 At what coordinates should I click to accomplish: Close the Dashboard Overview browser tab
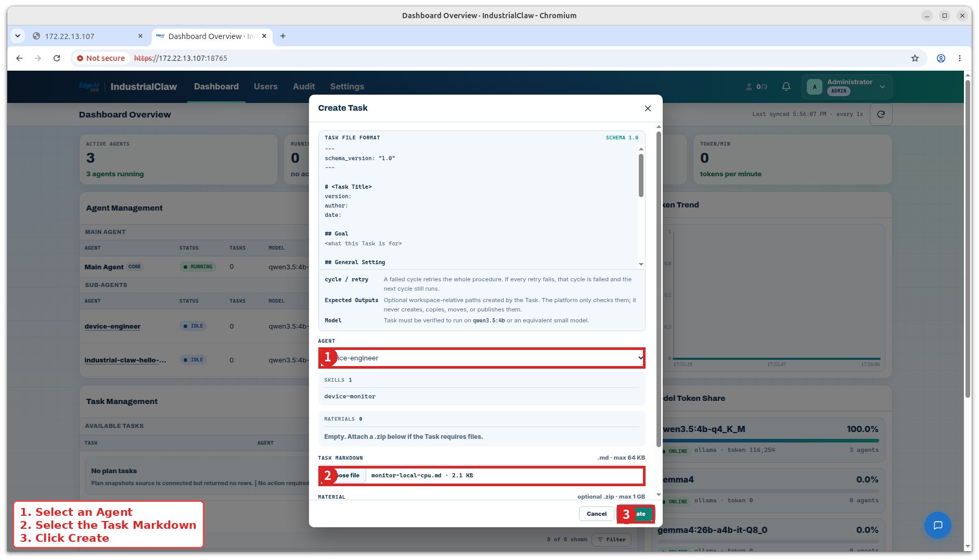pyautogui.click(x=264, y=36)
